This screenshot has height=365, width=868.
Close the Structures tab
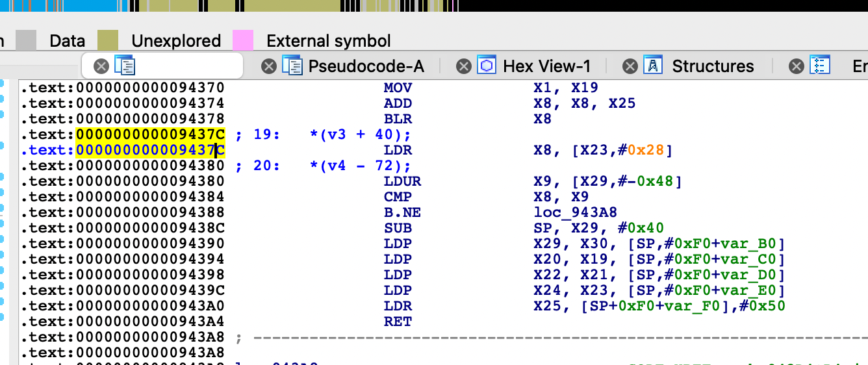(x=630, y=66)
